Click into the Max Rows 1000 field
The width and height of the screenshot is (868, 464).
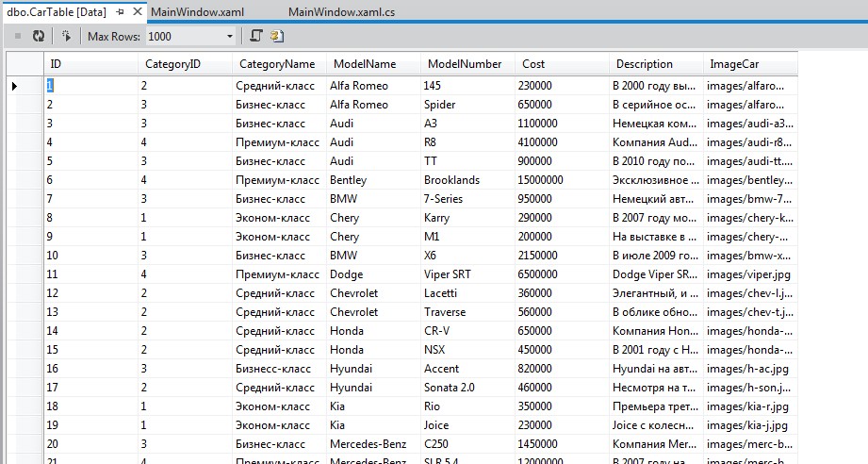tap(186, 37)
